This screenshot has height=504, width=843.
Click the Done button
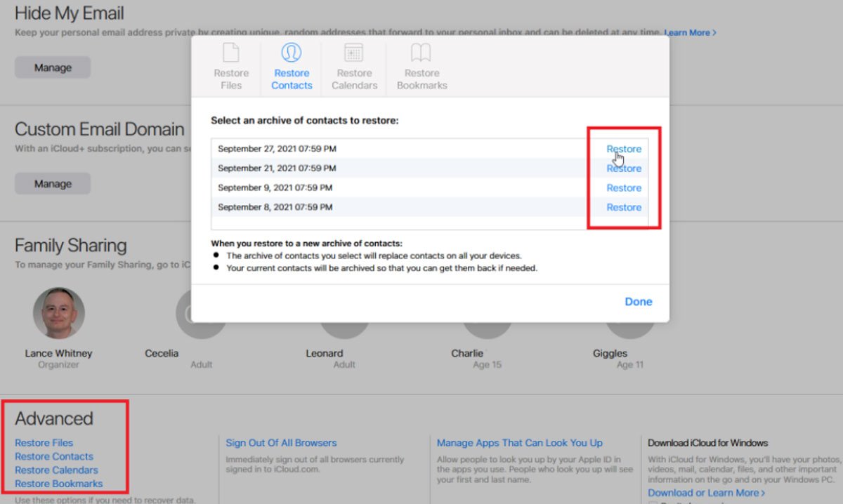638,301
